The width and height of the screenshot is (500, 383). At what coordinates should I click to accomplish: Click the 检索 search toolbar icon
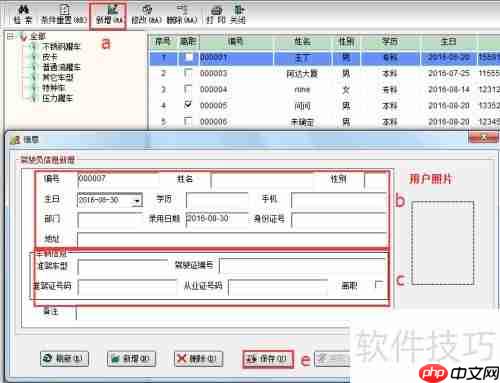click(23, 15)
